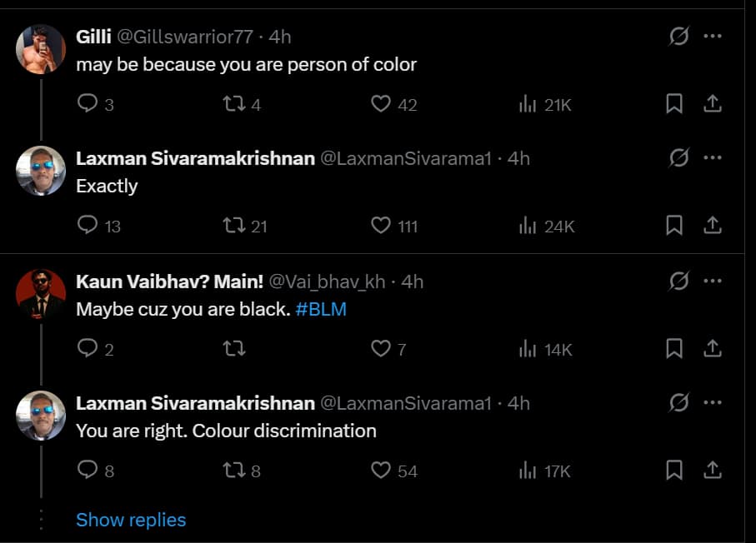Like Gilli's tweet with 42 likes
The image size is (756, 543).
(381, 104)
